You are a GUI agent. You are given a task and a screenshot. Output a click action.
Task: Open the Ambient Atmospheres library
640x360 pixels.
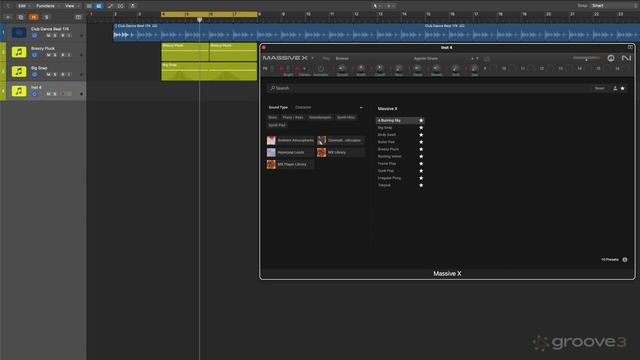click(x=290, y=140)
